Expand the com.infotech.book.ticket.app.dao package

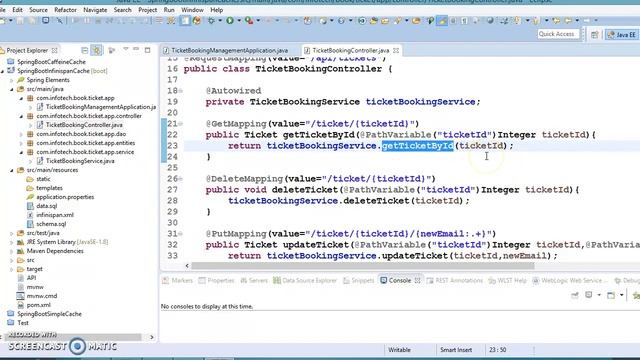tap(21, 134)
